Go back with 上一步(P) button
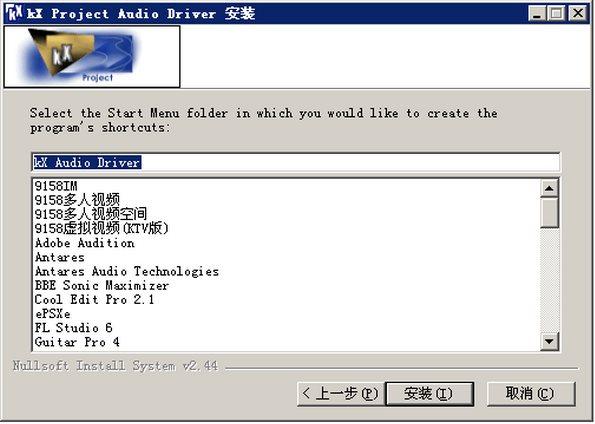Screen dimensions: 595x424 click(x=341, y=394)
